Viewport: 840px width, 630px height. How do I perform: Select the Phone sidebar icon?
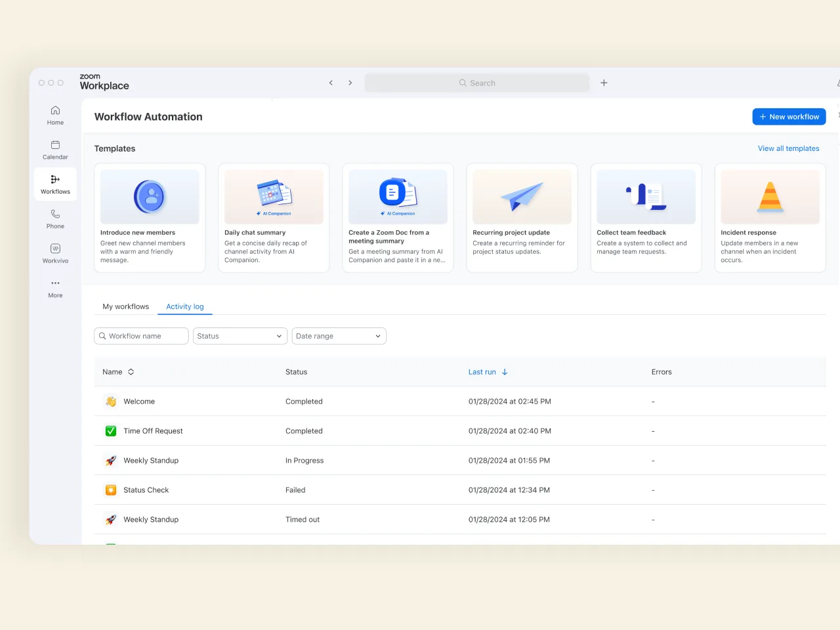tap(55, 219)
